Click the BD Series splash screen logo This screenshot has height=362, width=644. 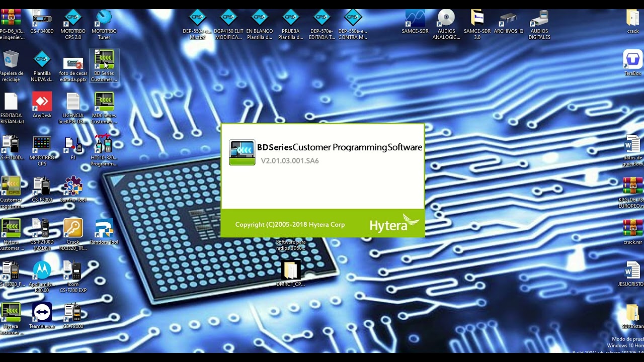(242, 153)
